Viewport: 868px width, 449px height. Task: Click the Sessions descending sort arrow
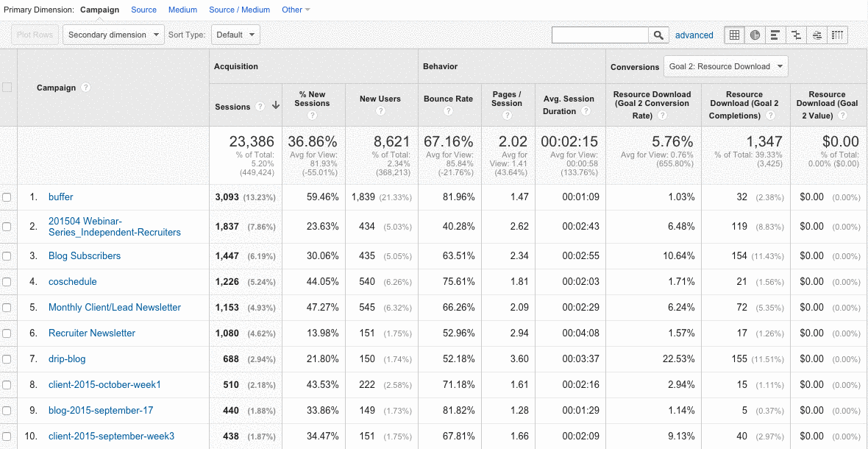point(275,107)
